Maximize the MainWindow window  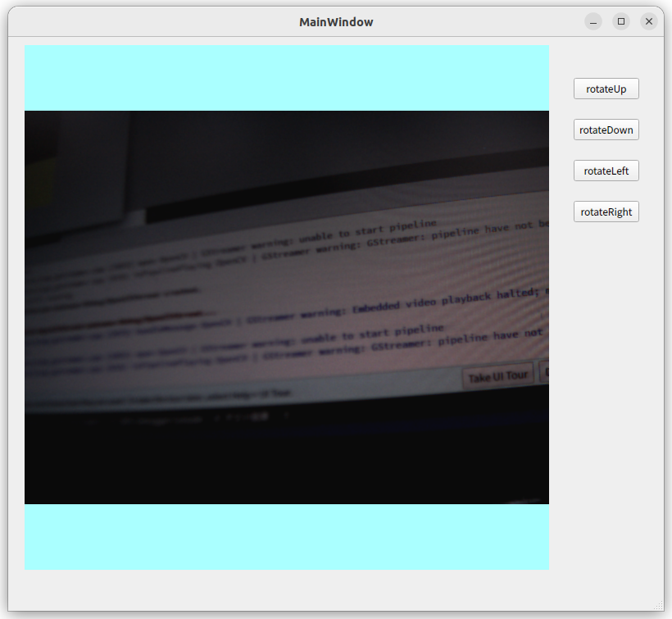pos(621,21)
